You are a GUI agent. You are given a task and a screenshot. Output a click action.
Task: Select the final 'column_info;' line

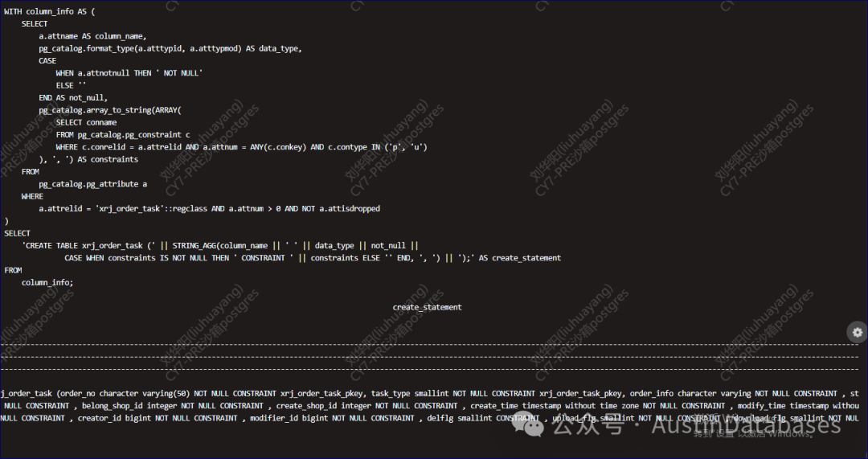[x=47, y=282]
